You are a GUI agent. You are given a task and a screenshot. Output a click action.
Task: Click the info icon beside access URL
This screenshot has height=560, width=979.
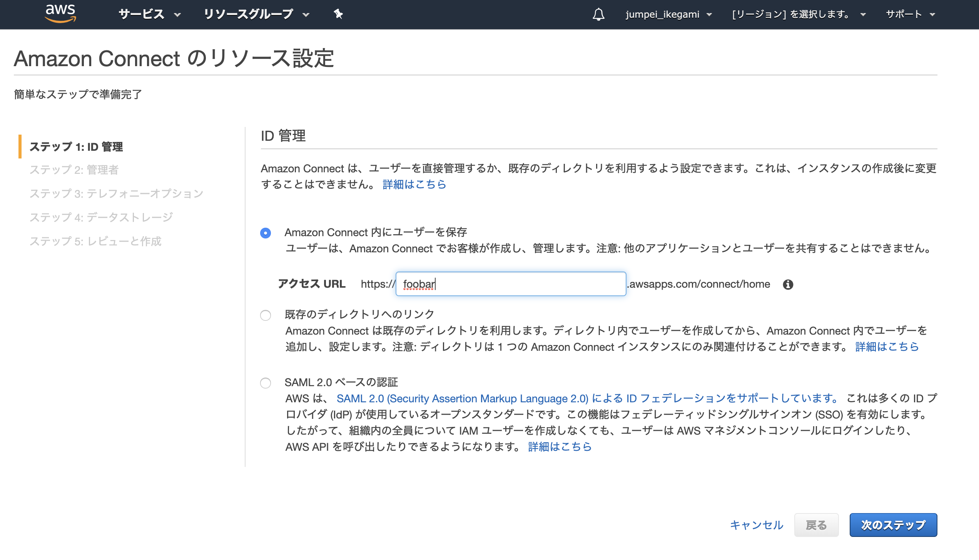788,284
